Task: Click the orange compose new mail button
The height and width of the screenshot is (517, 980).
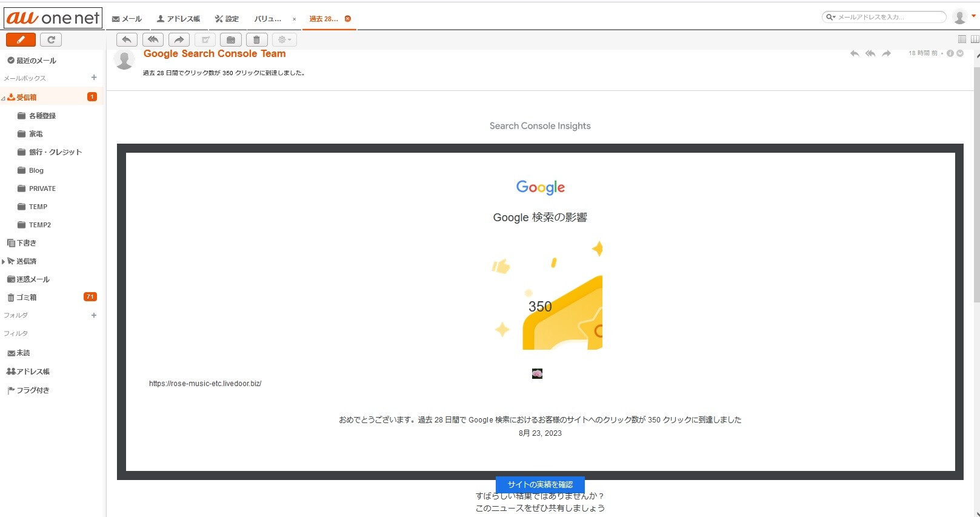Action: (x=21, y=40)
